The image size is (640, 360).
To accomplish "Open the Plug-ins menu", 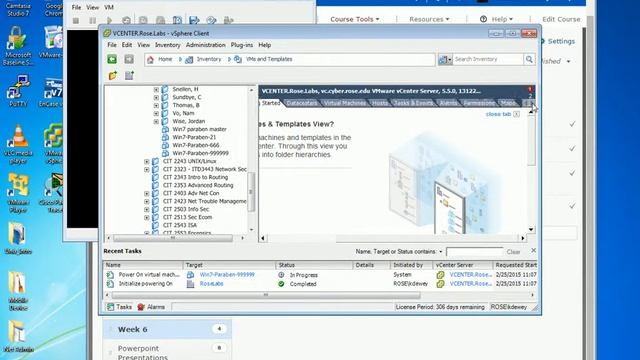I will coord(242,45).
